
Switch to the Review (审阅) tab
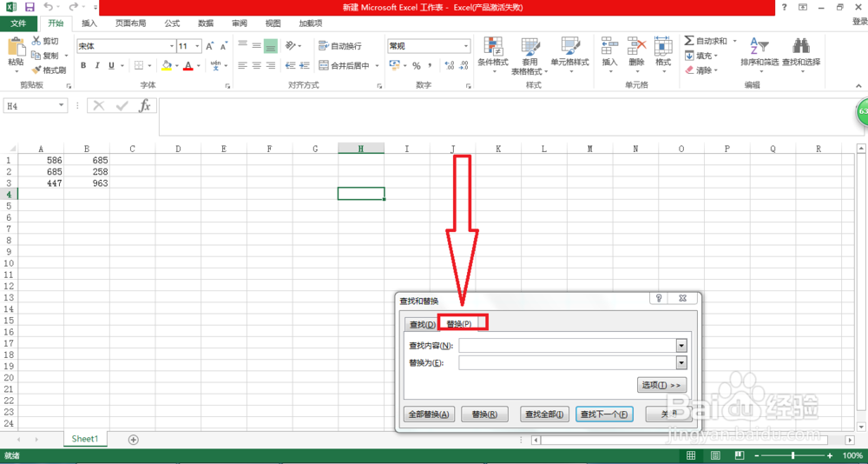coord(240,23)
